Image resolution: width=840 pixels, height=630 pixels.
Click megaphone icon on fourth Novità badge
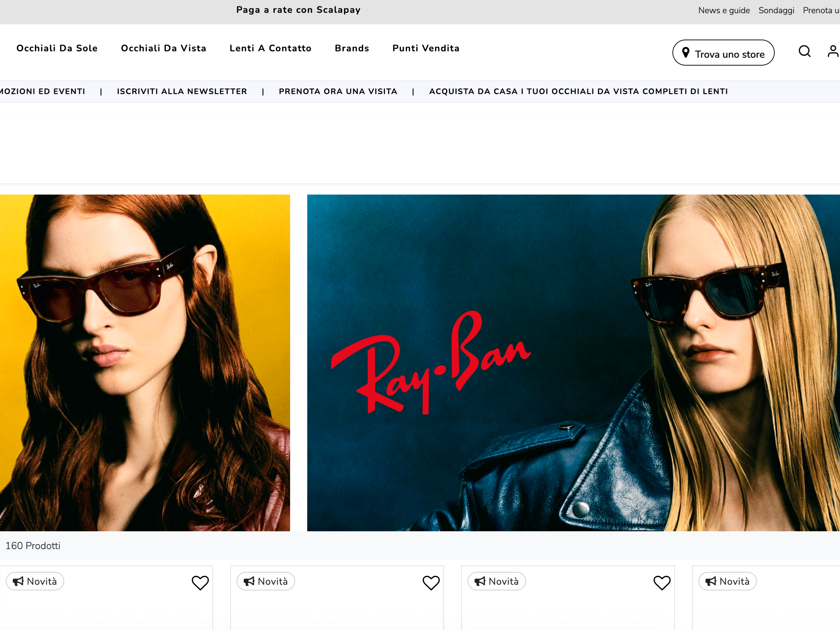coord(711,582)
